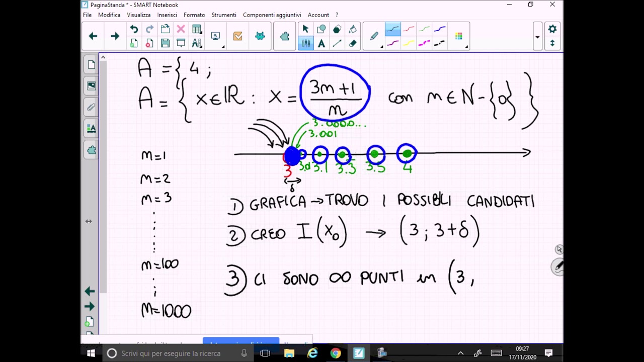Click sidebar green previous page arrow
The height and width of the screenshot is (362, 644).
pyautogui.click(x=90, y=291)
